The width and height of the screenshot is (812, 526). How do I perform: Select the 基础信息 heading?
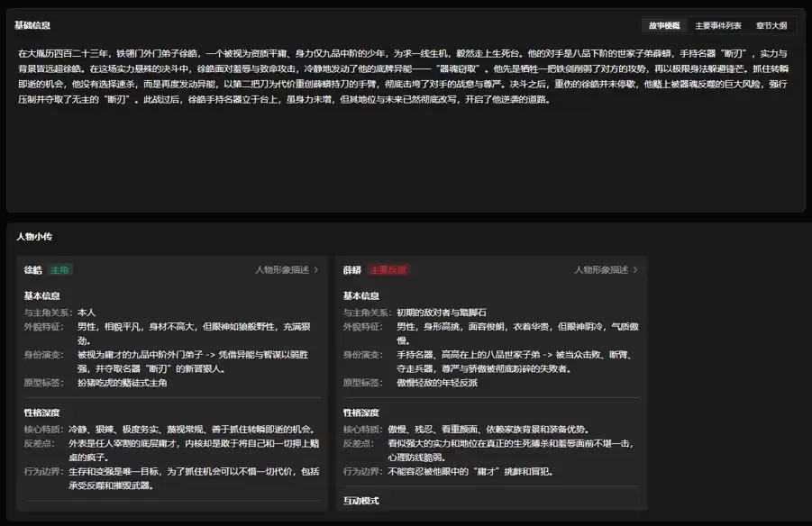(32, 25)
